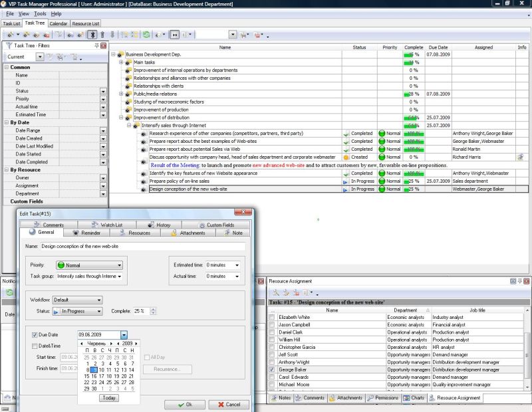Click the info note icon on Richard Harris row

tap(521, 157)
